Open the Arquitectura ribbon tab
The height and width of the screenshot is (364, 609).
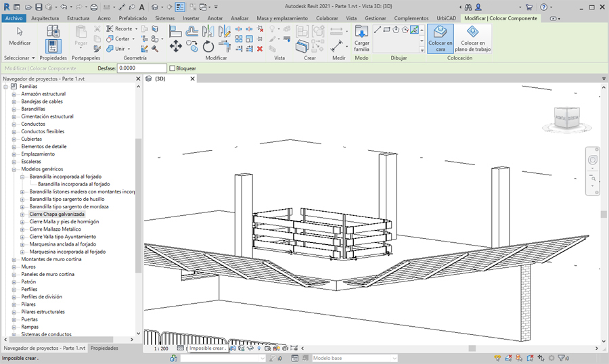[45, 18]
